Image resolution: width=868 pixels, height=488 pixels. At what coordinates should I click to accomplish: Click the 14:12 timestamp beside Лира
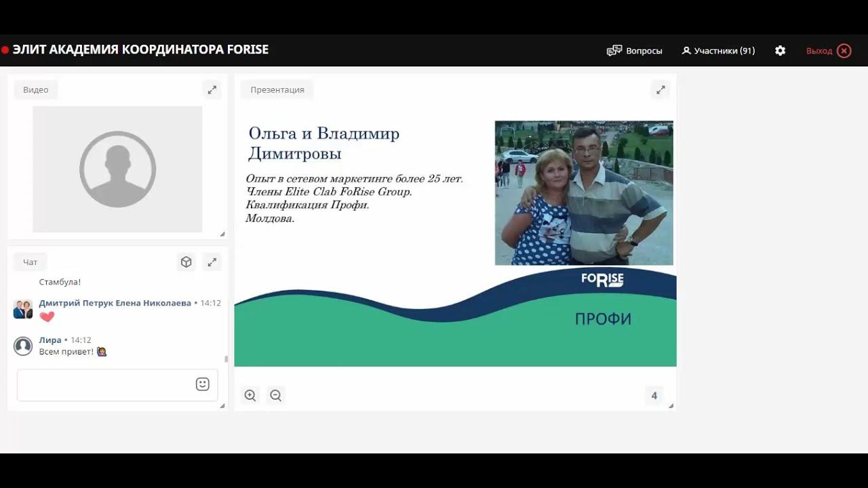click(x=81, y=340)
